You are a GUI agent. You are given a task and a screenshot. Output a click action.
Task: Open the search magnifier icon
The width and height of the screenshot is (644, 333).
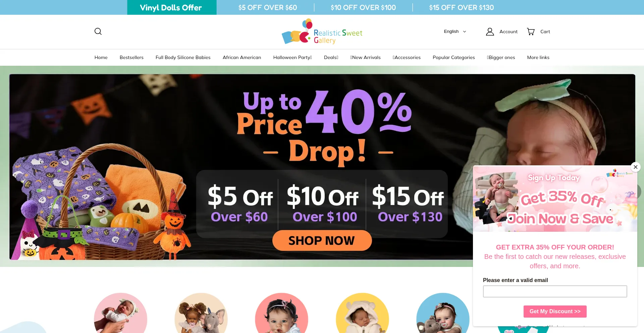98,32
